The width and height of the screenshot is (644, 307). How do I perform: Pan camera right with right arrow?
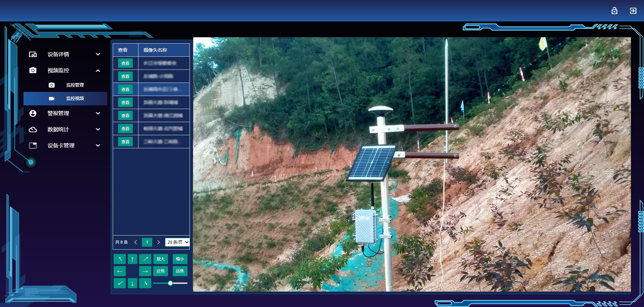[145, 271]
